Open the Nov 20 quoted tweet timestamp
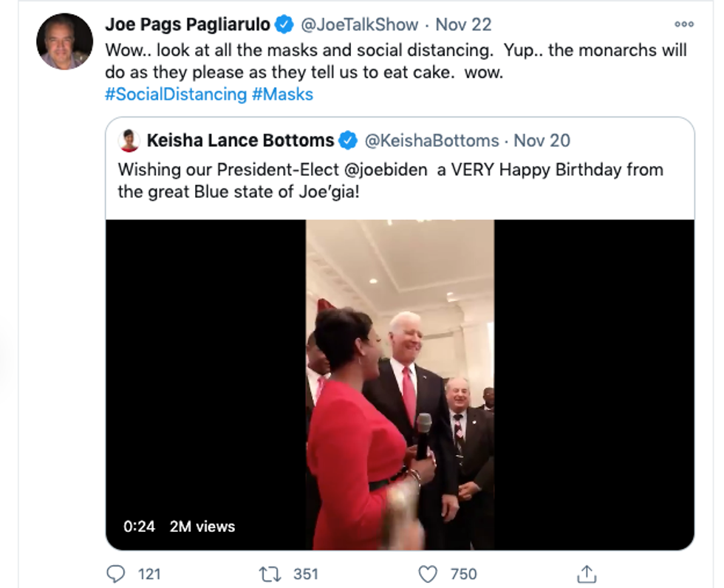The image size is (724, 588). (542, 140)
